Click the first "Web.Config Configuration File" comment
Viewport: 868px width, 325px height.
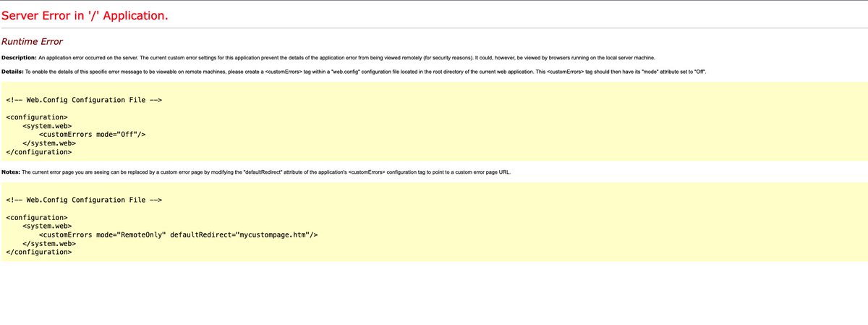[84, 100]
